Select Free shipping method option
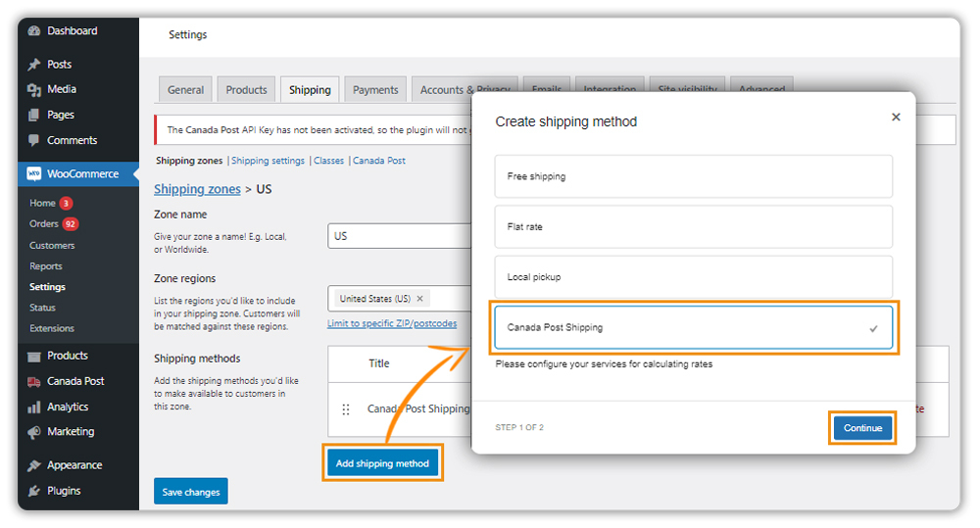980x528 pixels. 693,176
